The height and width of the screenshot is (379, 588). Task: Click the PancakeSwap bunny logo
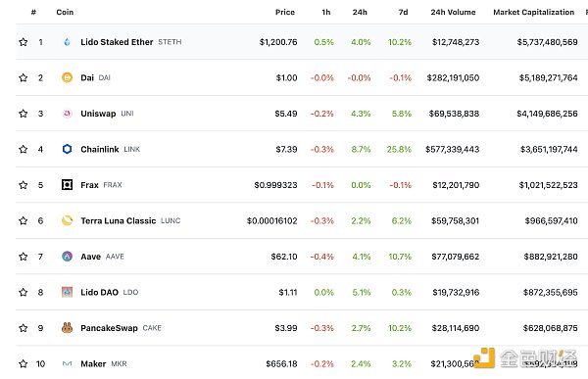(x=67, y=328)
